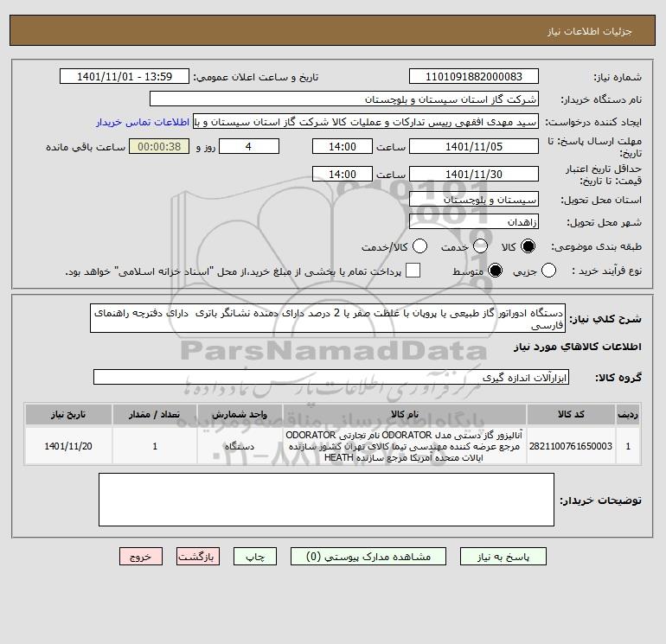The image size is (666, 644).
Task: Click the بازگشت back button
Action: [x=198, y=557]
